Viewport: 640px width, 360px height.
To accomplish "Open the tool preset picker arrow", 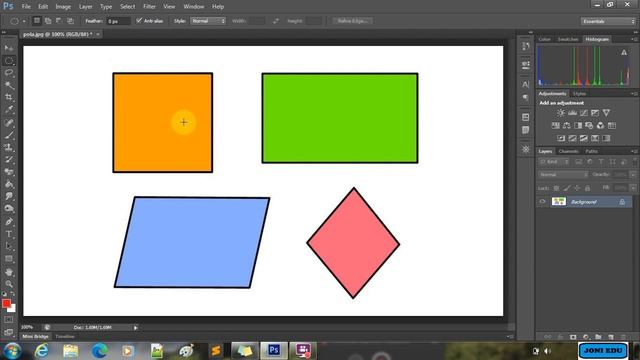I will coord(24,21).
